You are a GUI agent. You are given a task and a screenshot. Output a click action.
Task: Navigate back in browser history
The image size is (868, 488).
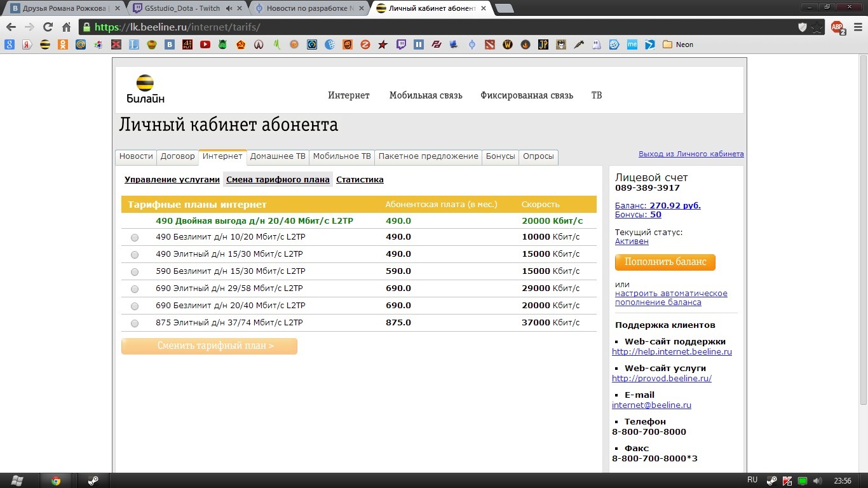point(11,27)
